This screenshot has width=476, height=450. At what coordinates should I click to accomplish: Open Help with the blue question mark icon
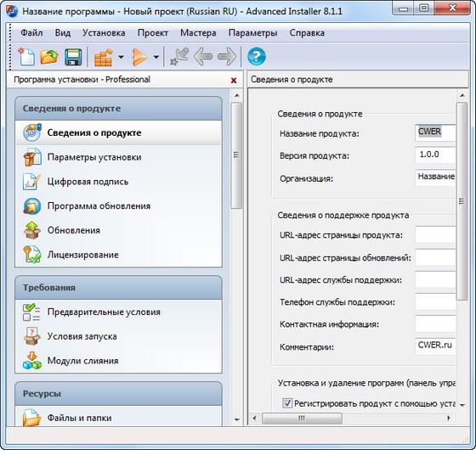coord(256,56)
